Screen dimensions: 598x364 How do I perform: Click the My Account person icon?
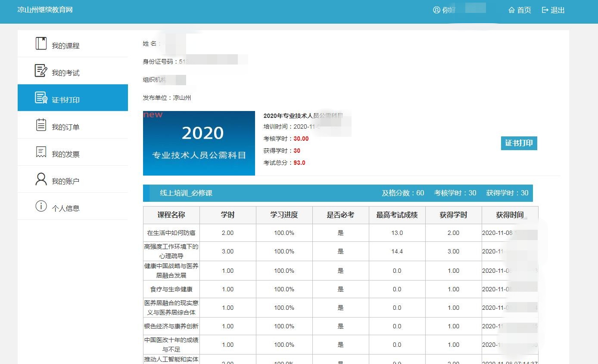point(41,179)
